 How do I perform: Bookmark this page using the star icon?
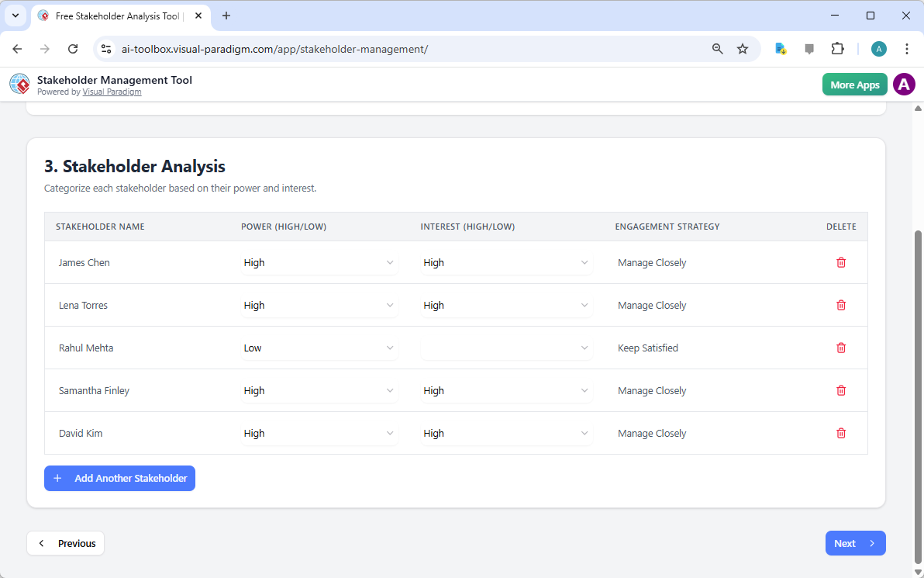tap(743, 48)
